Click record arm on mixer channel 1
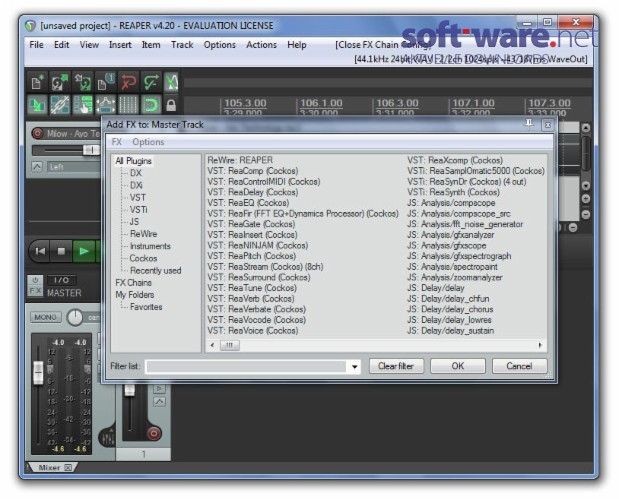 click(x=154, y=433)
